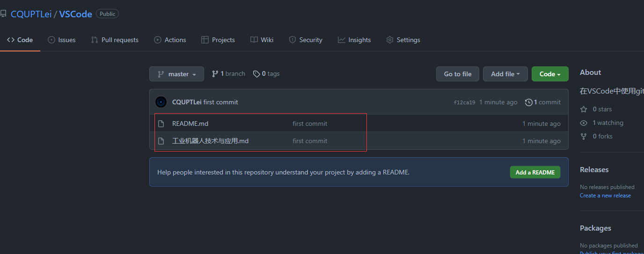Click the '1 minute ago' timestamp on README.md row
Viewport: 644px width, 254px height.
pos(542,123)
